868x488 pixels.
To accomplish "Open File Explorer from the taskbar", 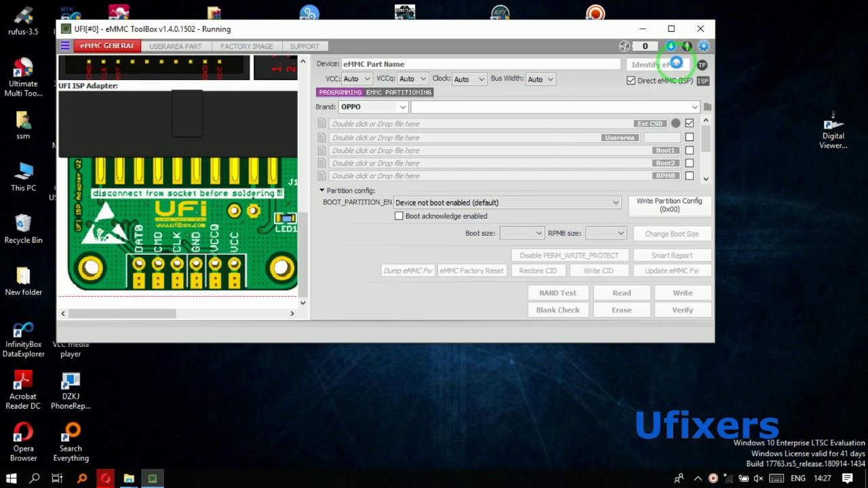I will [129, 479].
